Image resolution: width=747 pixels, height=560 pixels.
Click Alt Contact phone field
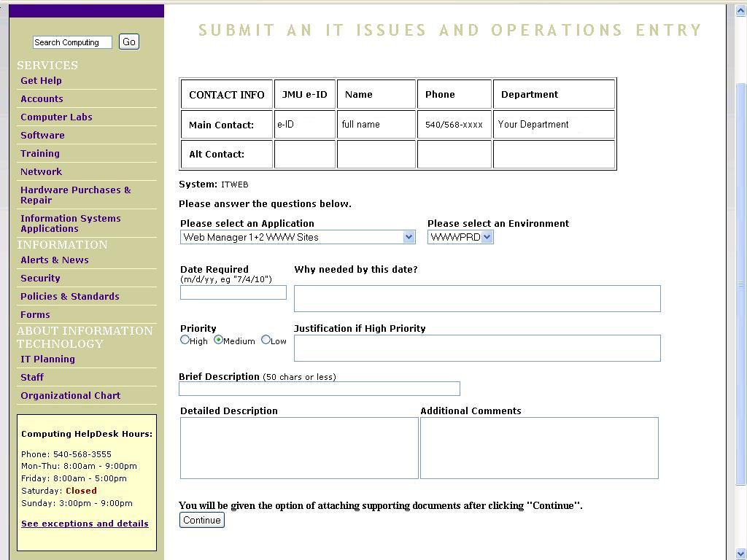454,154
